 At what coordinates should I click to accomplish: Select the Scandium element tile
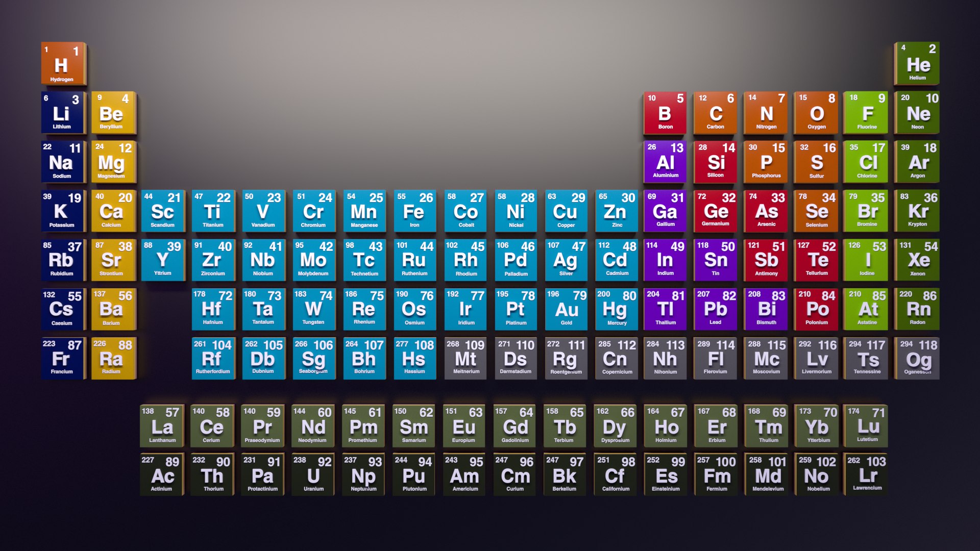point(162,211)
